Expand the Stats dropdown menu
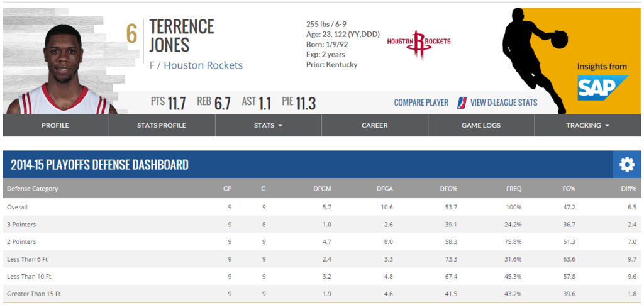The height and width of the screenshot is (305, 644). 268,126
